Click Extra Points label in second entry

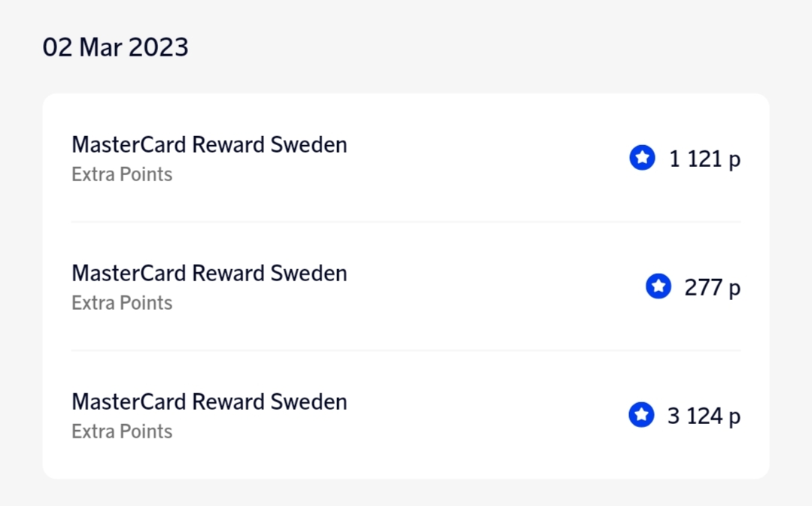pos(122,303)
